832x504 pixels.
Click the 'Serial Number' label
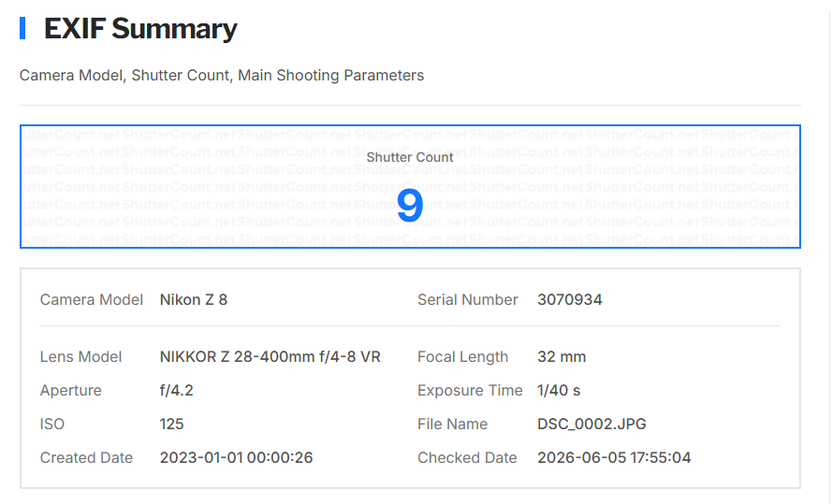coord(467,300)
